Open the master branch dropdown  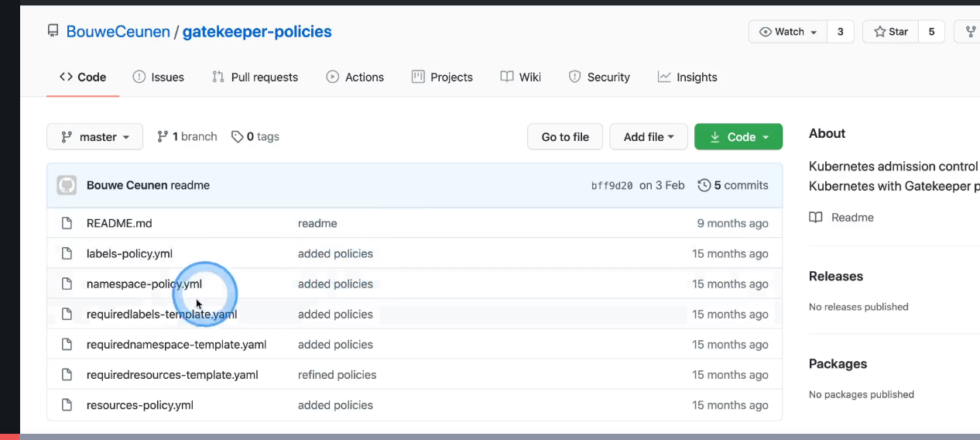pos(94,137)
